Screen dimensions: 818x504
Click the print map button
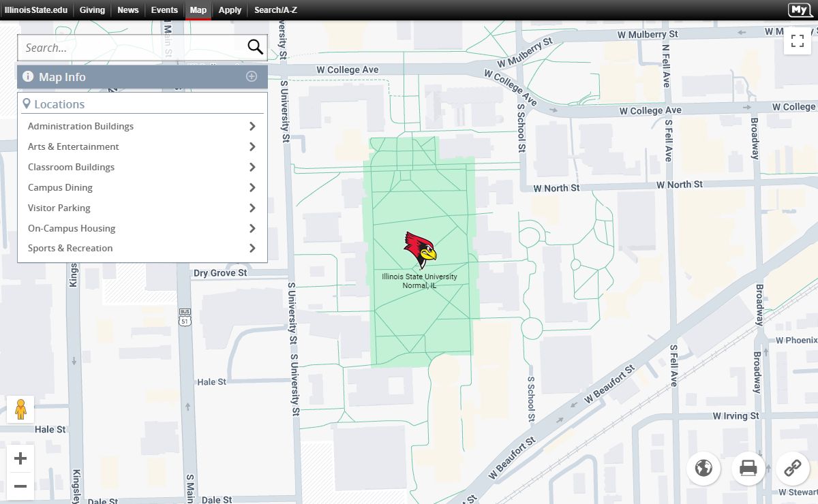tap(748, 469)
